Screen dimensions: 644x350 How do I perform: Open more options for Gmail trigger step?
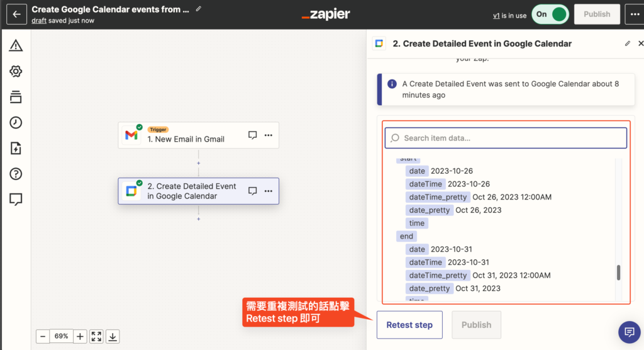(268, 135)
